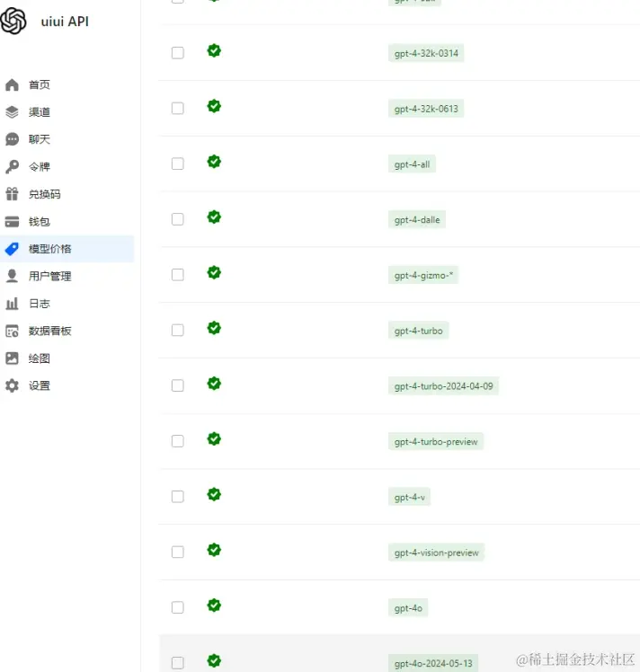Select the gpt-4-turbo row checkbox

(x=177, y=330)
